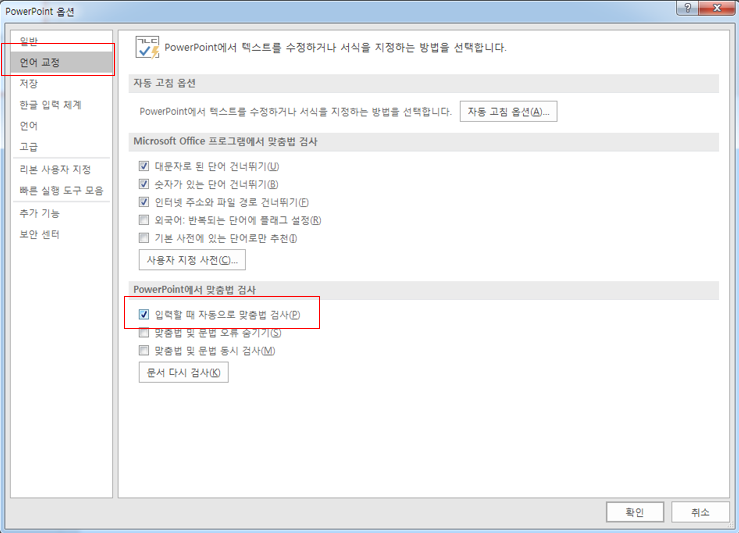Close the PowerPoint 옵션 dialog
Screen dimensions: 739x533
pyautogui.click(x=716, y=8)
